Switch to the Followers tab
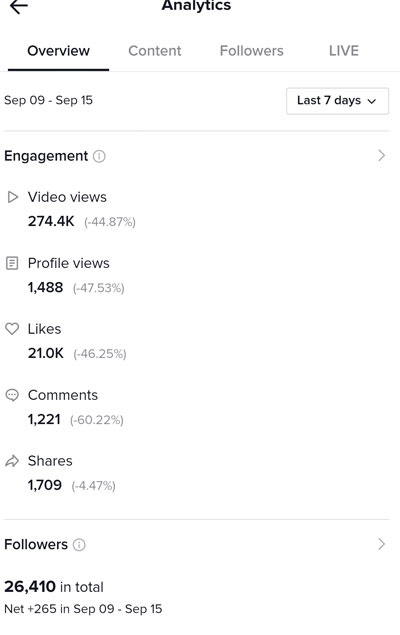Screen dimensions: 400x635 point(251,51)
